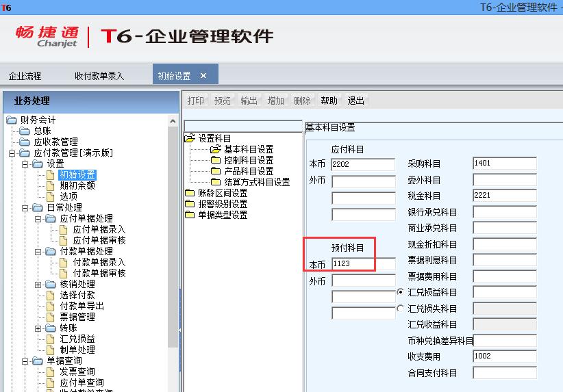Screen dimensions: 563x392
Task: Click the folder icon beside 财务会计
Action: 12,120
